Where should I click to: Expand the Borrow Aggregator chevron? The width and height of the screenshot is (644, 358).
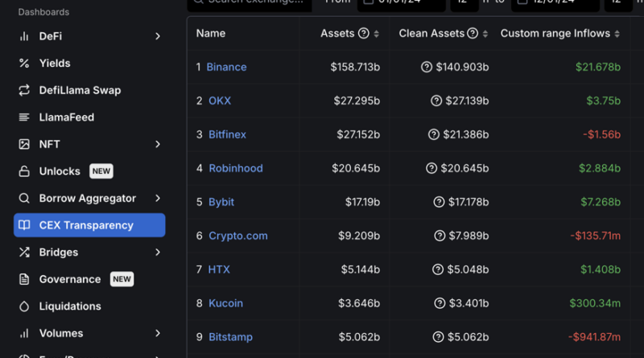tap(158, 198)
